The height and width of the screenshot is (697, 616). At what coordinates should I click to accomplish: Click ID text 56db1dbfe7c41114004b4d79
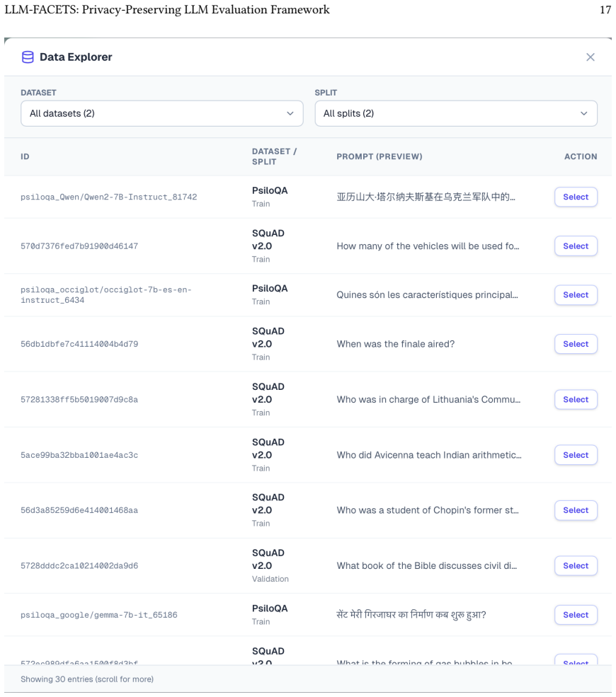pyautogui.click(x=79, y=344)
